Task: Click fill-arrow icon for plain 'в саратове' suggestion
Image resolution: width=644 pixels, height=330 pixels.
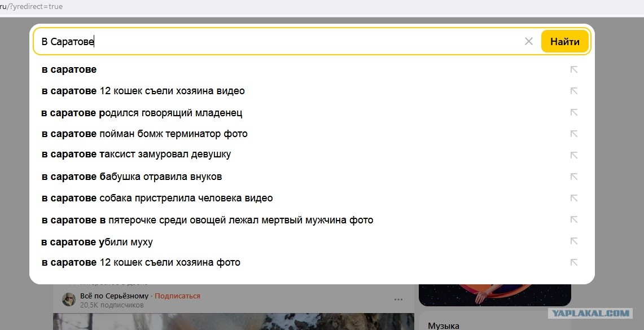Action: coord(574,69)
